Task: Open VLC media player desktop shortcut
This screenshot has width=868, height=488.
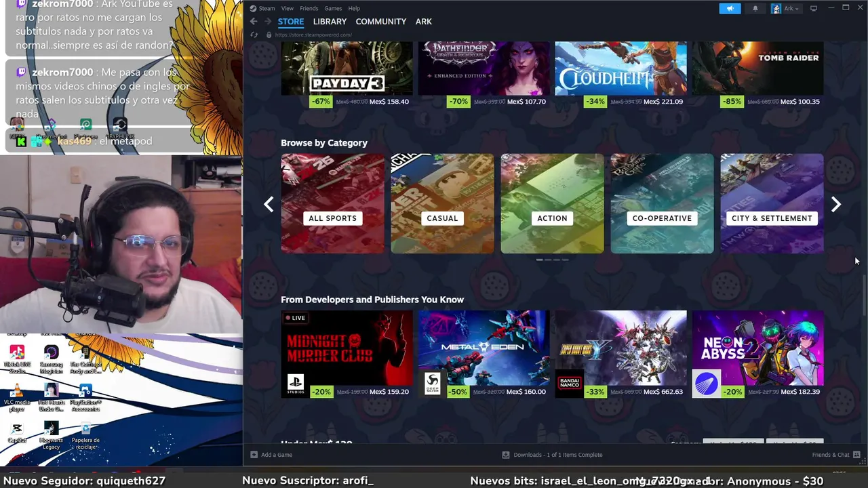Action: 18,397
